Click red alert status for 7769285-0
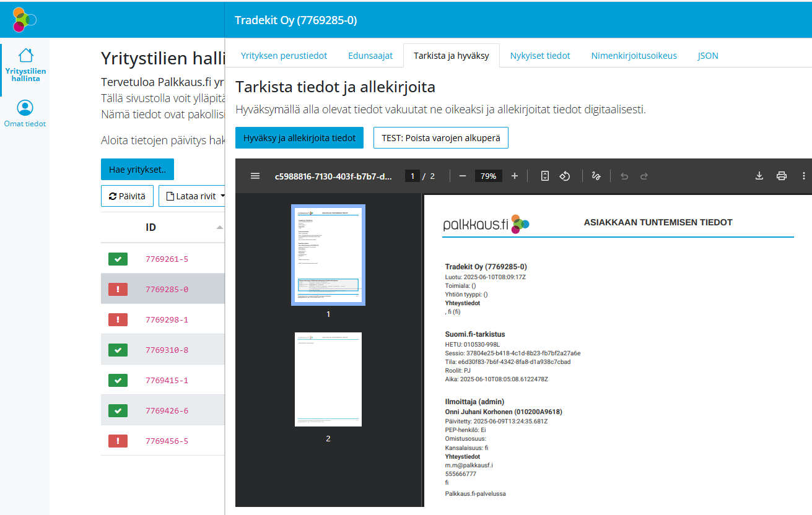Screen dimensions: 812x515 118,289
